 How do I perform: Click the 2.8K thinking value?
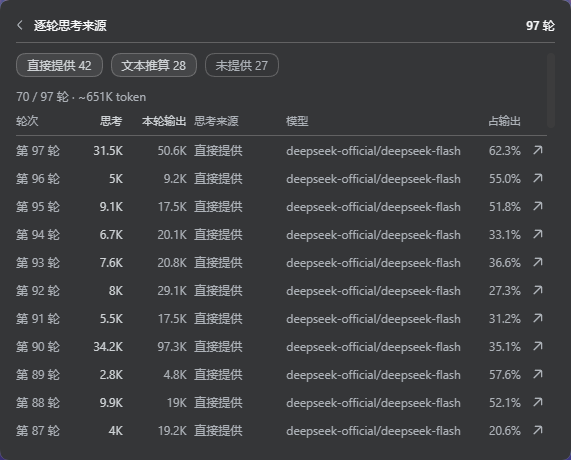pyautogui.click(x=111, y=374)
